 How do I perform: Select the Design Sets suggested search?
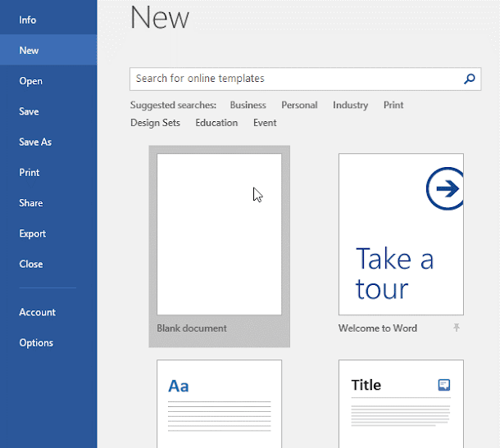[155, 123]
